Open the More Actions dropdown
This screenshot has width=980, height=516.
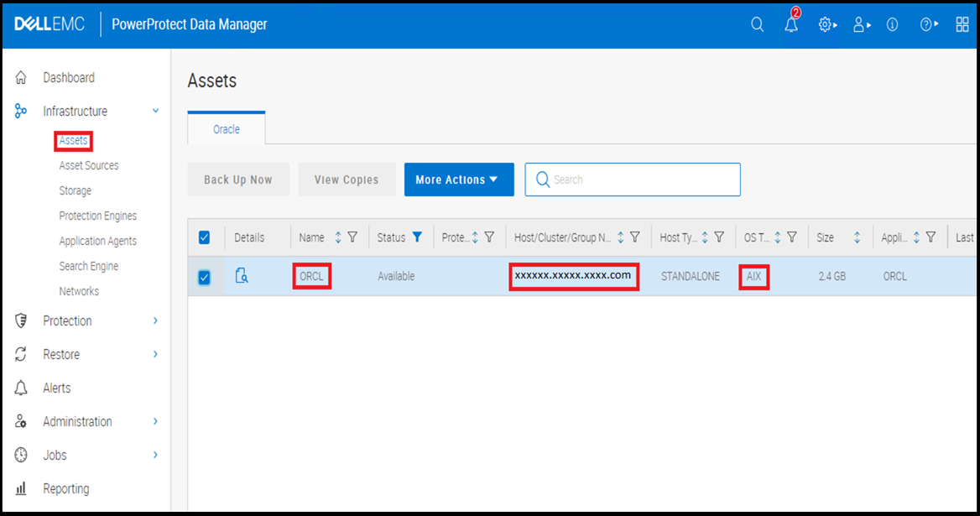(x=460, y=180)
